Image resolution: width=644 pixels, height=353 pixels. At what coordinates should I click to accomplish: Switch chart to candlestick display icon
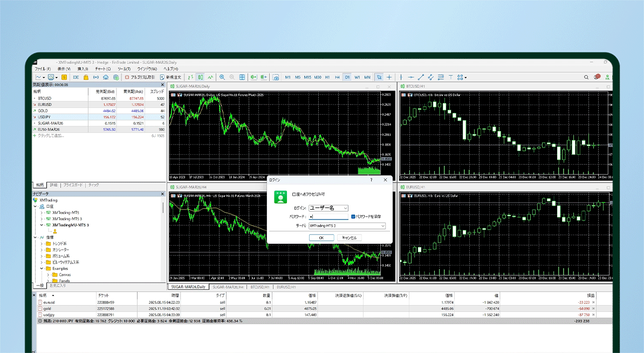click(200, 77)
